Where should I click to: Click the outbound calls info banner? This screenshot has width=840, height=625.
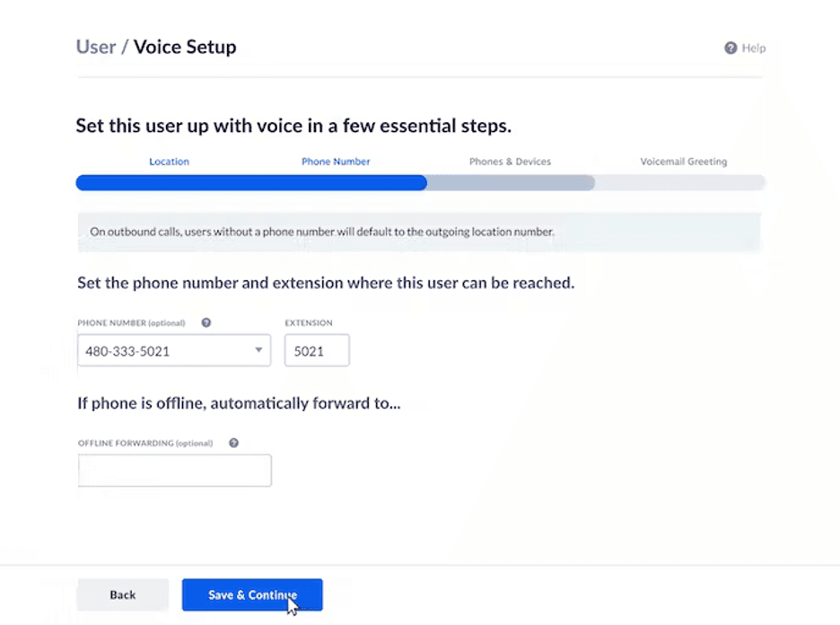coord(419,232)
